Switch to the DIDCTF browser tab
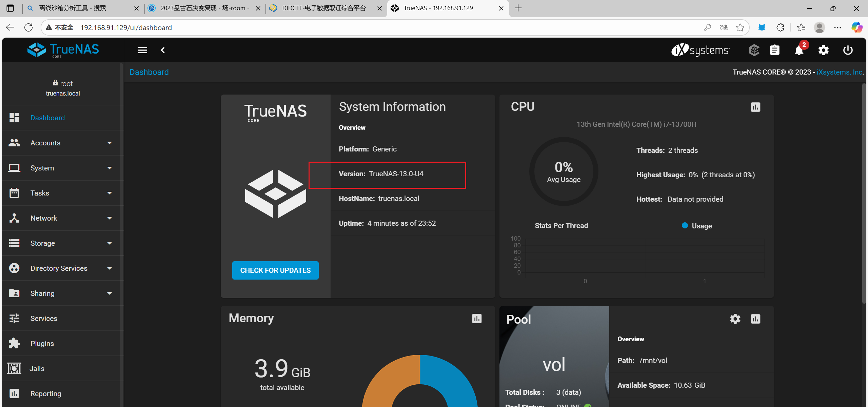The height and width of the screenshot is (407, 868). click(324, 8)
